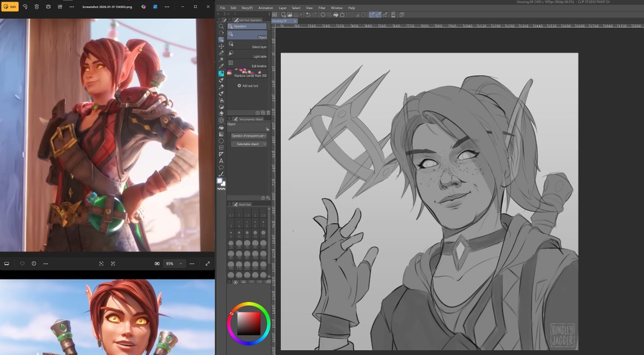Image resolution: width=644 pixels, height=355 pixels.
Task: Select the highlighted cyan Pen tool
Action: pos(221,73)
